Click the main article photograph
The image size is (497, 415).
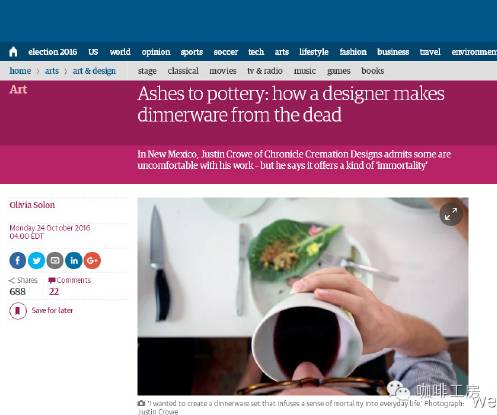tap(303, 296)
